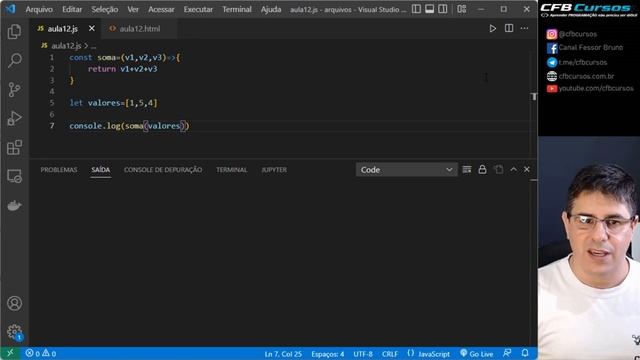Split the editor to the right
Image resolution: width=640 pixels, height=360 pixels.
(x=509, y=28)
